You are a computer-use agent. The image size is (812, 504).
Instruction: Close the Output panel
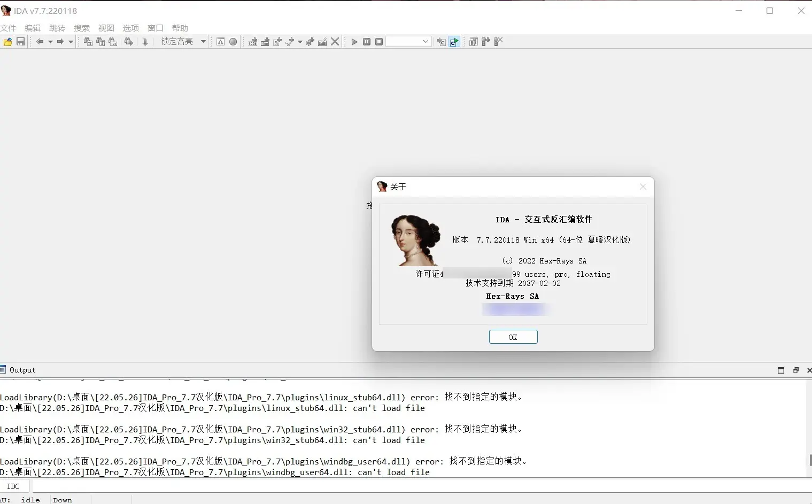[809, 370]
